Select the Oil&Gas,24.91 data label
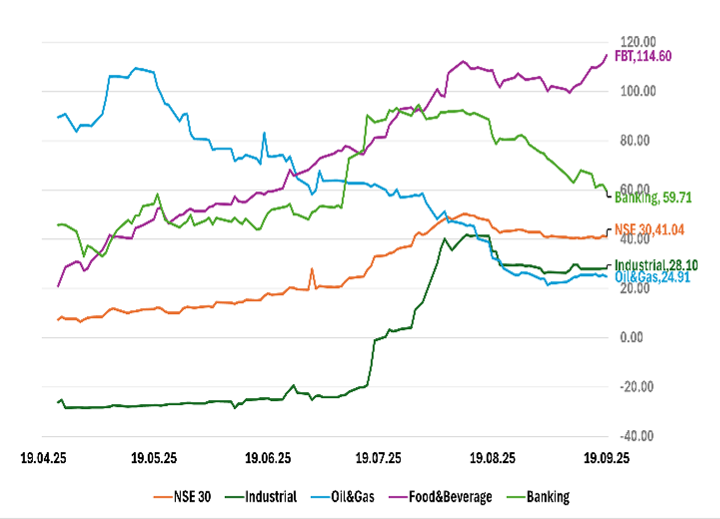Image resolution: width=720 pixels, height=519 pixels. [652, 276]
